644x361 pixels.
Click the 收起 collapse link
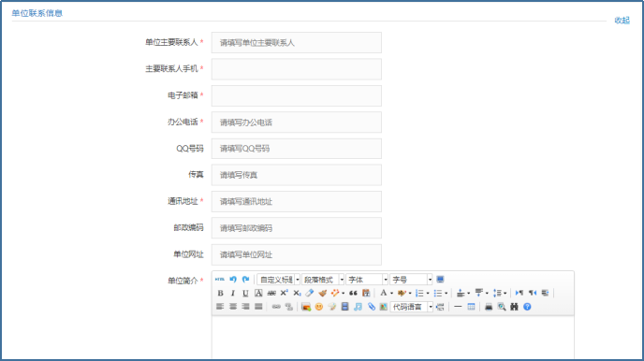pyautogui.click(x=622, y=21)
